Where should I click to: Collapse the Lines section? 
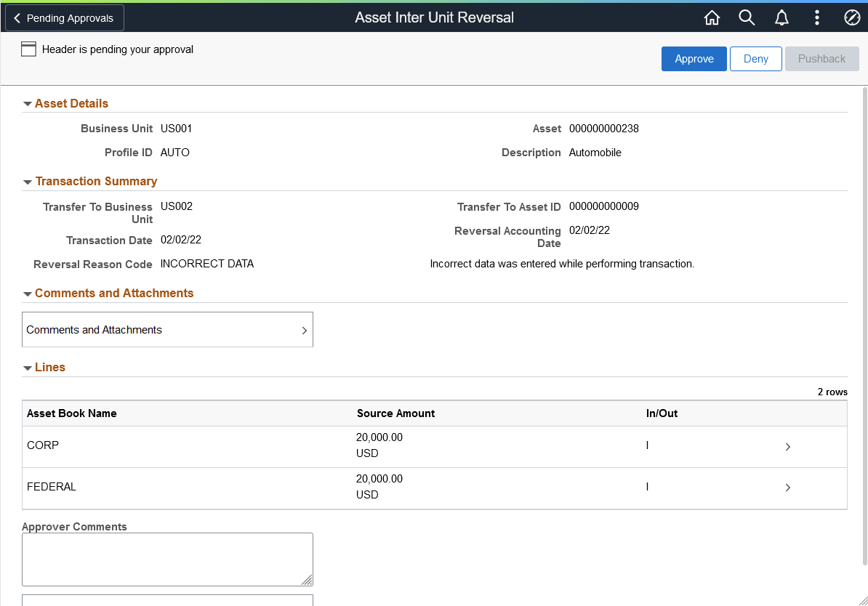(x=28, y=367)
